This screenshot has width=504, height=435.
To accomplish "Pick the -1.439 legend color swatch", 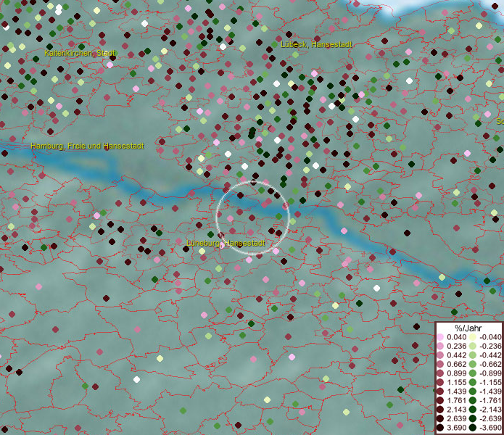I will tap(473, 391).
